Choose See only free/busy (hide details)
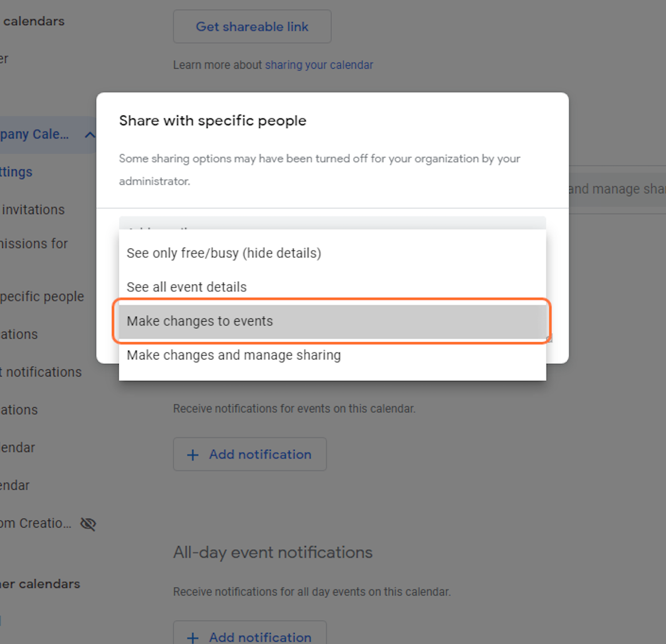This screenshot has height=644, width=666. [224, 253]
